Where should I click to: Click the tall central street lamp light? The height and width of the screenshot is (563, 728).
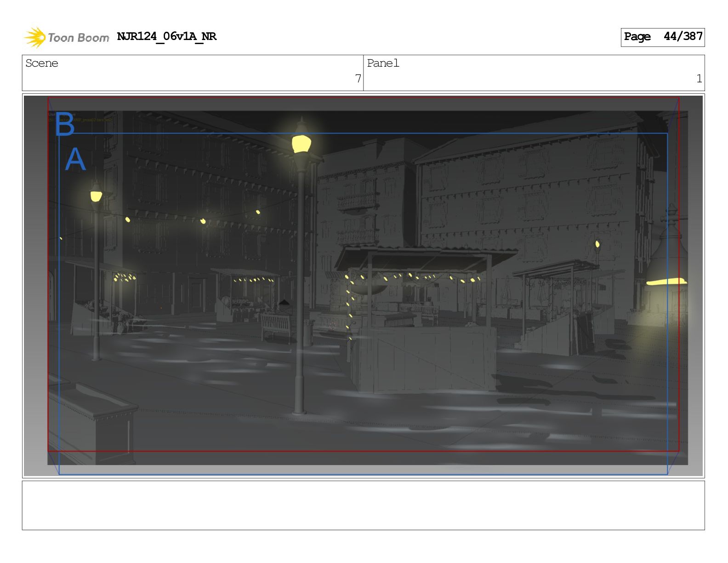(301, 144)
